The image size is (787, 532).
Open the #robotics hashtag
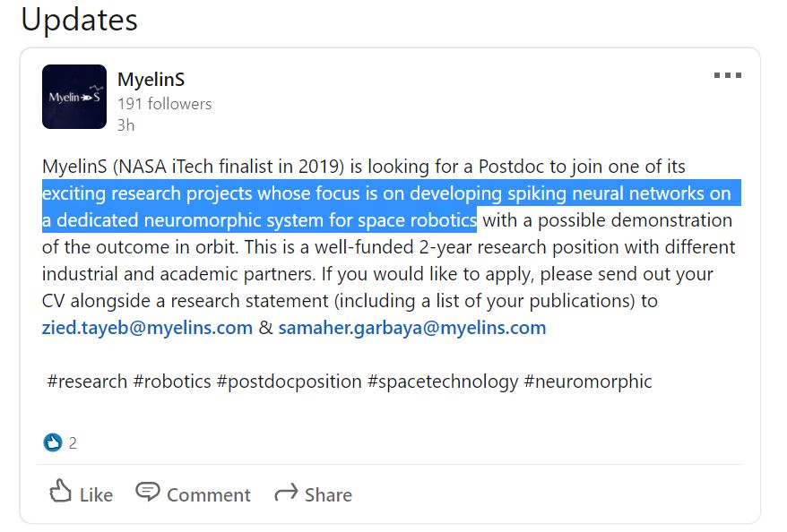[x=172, y=382]
